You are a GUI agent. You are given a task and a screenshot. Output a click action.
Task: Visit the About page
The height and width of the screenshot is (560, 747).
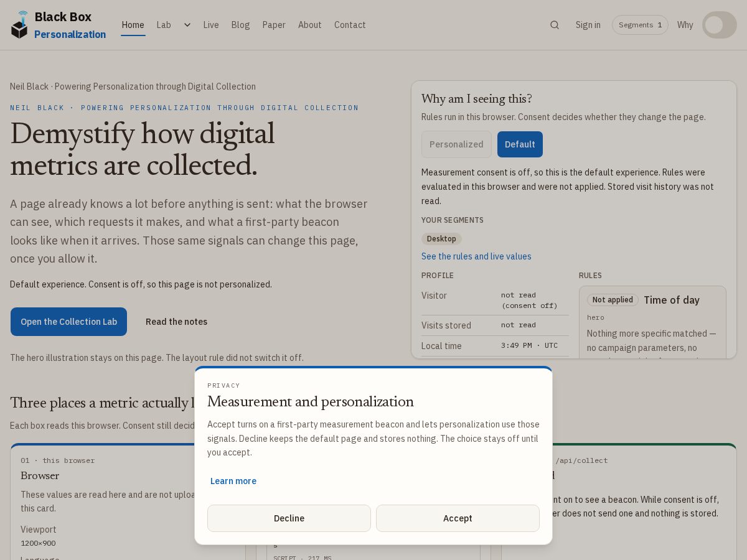[x=310, y=25]
